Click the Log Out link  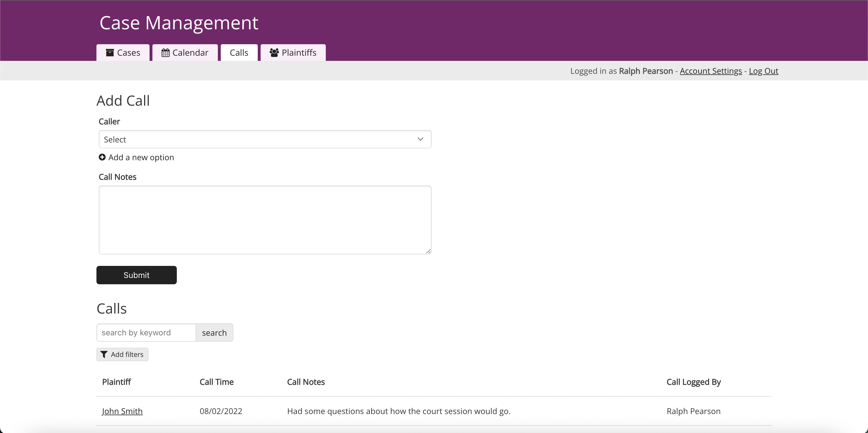763,71
